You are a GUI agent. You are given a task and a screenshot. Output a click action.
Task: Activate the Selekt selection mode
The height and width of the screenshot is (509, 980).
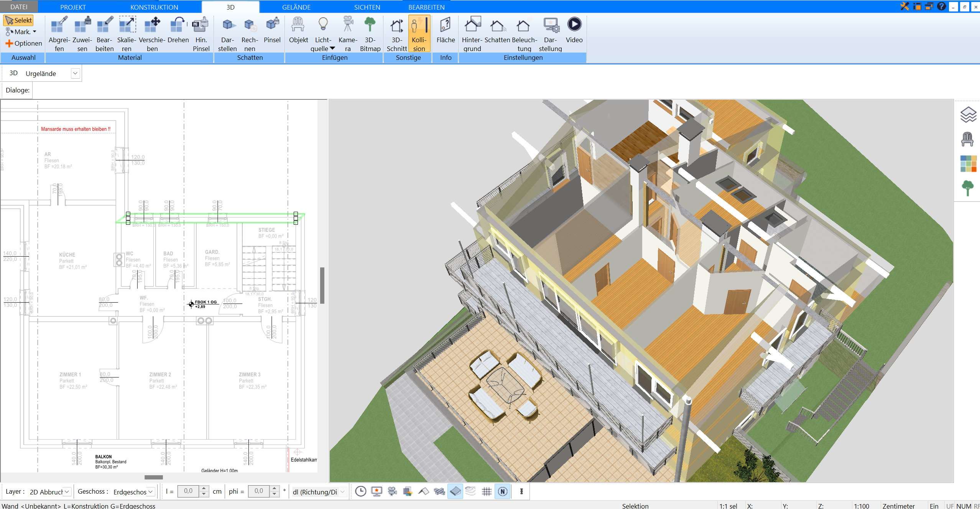point(18,20)
